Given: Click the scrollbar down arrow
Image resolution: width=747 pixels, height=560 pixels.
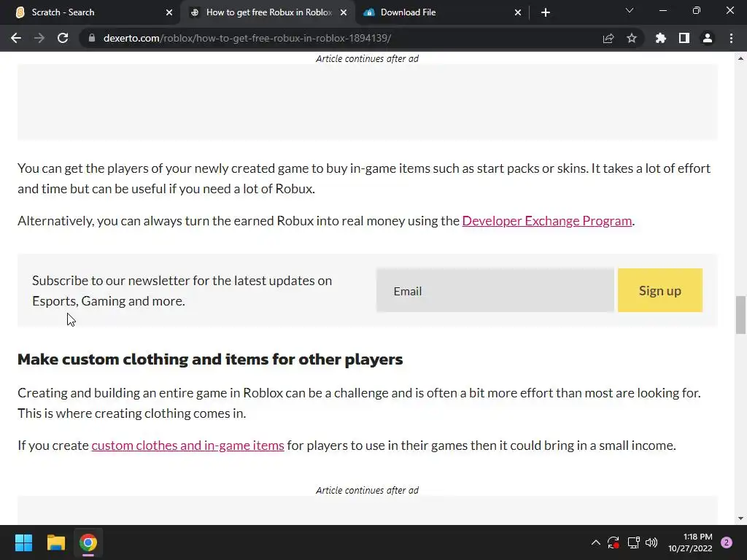Looking at the screenshot, I should (740, 518).
